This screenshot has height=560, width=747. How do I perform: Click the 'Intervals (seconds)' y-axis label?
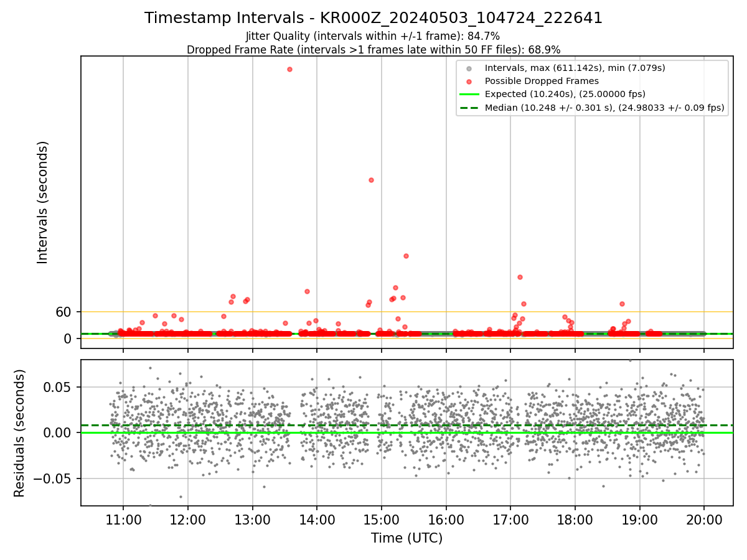(x=43, y=202)
